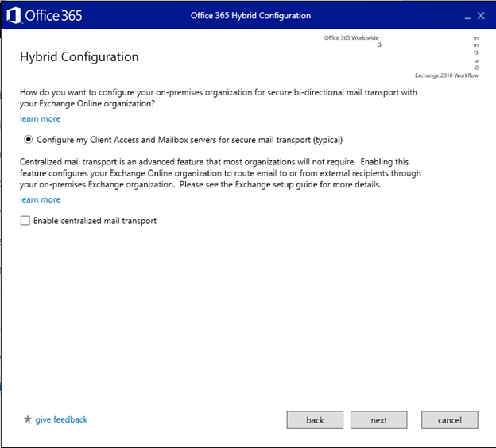This screenshot has width=496, height=448.
Task: Enable centralized mail transport checkbox
Action: click(25, 220)
